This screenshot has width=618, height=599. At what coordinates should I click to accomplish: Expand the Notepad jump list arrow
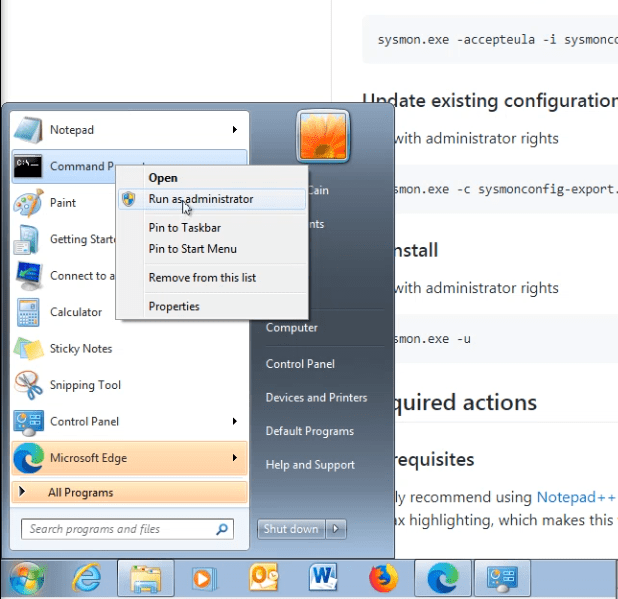[235, 130]
